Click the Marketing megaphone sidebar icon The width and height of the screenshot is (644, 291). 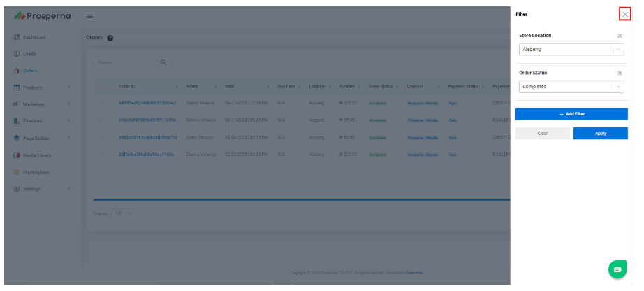pyautogui.click(x=17, y=104)
